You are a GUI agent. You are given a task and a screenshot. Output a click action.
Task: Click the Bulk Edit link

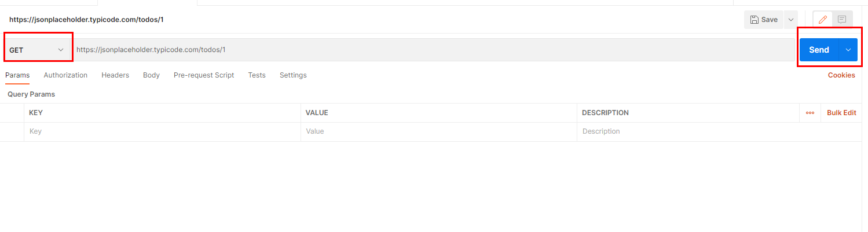click(841, 113)
